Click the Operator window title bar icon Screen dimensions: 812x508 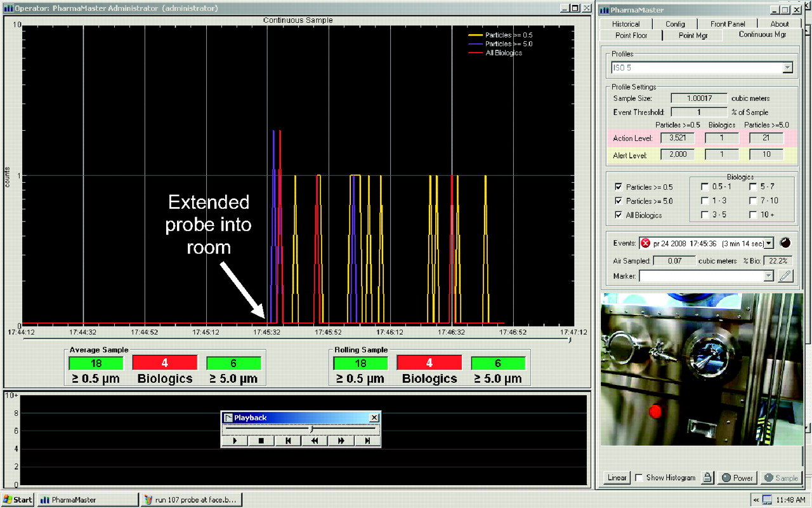coord(8,8)
